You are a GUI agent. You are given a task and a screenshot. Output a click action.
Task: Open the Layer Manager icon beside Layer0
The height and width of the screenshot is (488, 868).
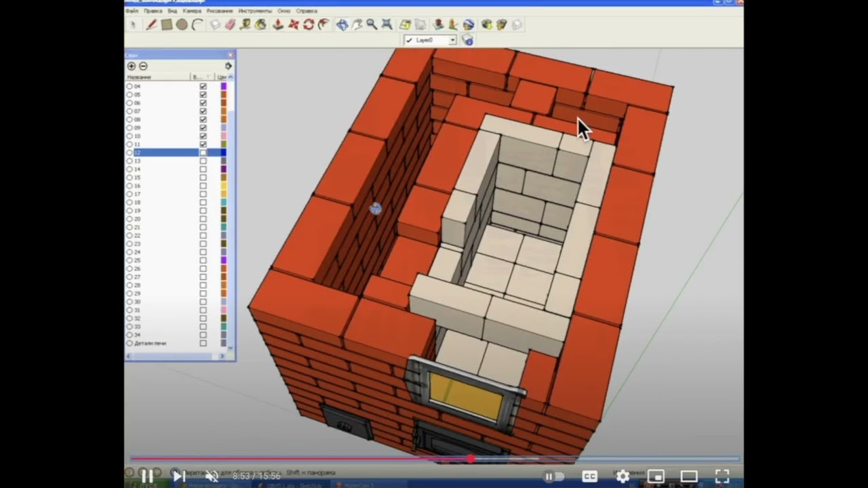tap(467, 40)
